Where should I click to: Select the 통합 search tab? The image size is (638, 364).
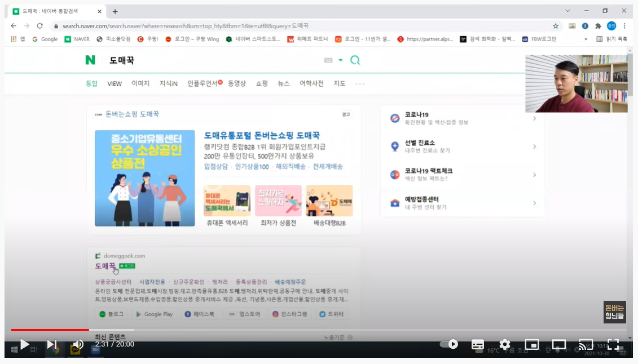coord(91,83)
